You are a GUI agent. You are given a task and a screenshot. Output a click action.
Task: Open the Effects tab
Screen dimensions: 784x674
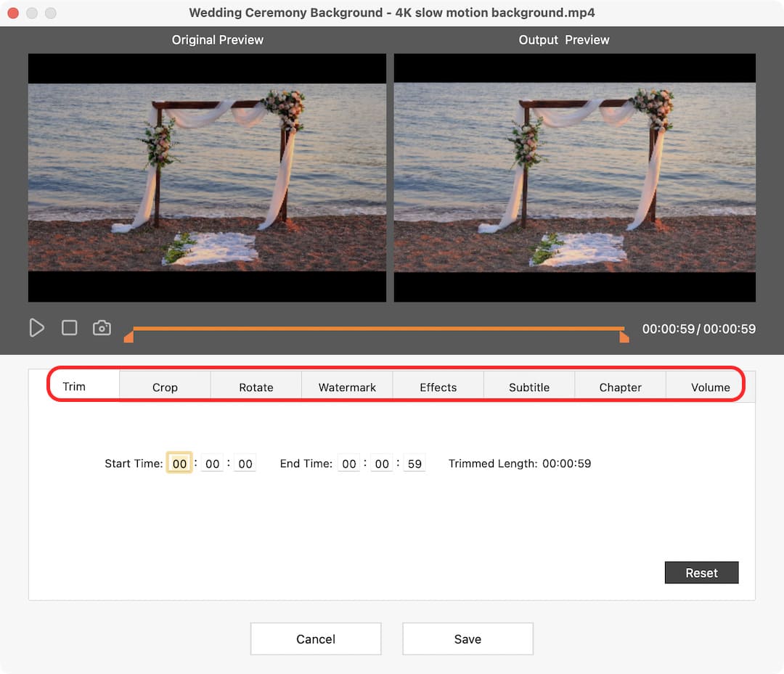[438, 387]
